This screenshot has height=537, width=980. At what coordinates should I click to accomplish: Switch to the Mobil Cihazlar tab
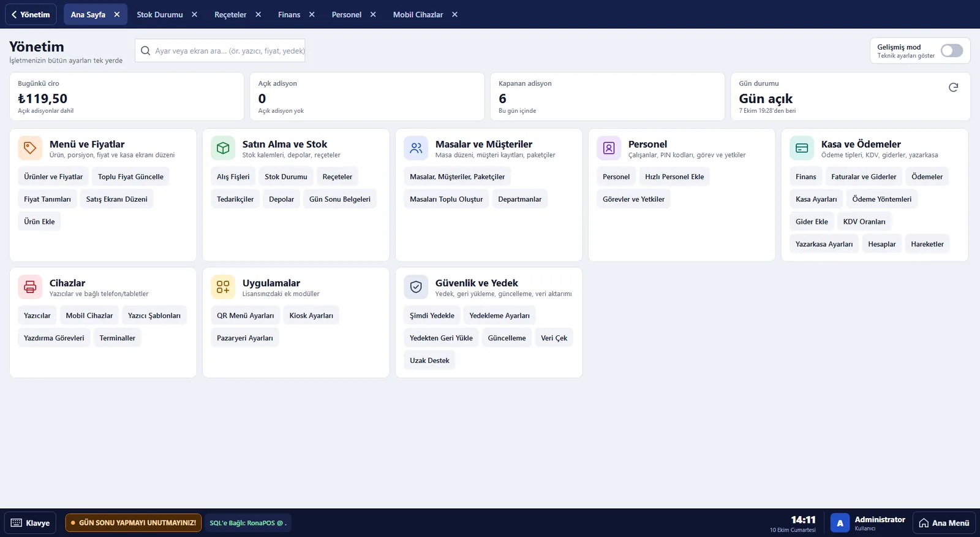pyautogui.click(x=418, y=15)
